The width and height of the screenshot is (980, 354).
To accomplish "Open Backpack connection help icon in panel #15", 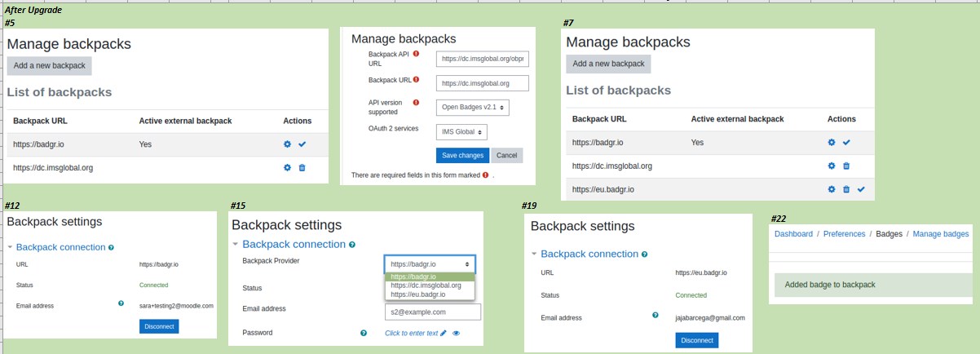I will coord(352,245).
